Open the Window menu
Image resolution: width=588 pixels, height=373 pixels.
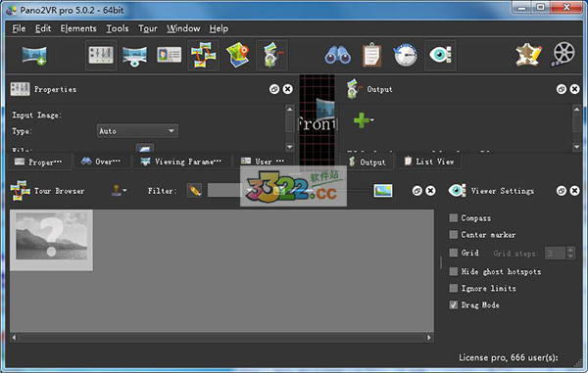pos(183,28)
